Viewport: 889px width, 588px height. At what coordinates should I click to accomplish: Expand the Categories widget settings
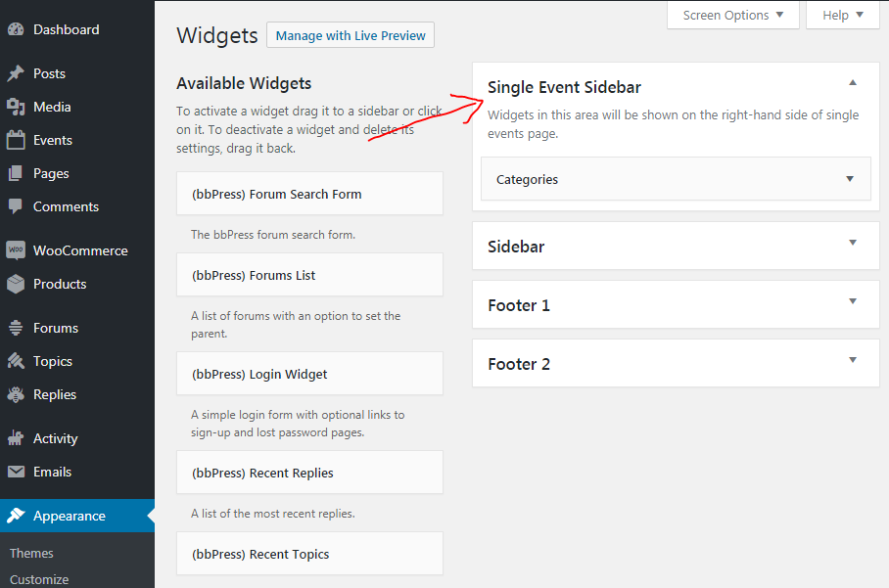[850, 179]
